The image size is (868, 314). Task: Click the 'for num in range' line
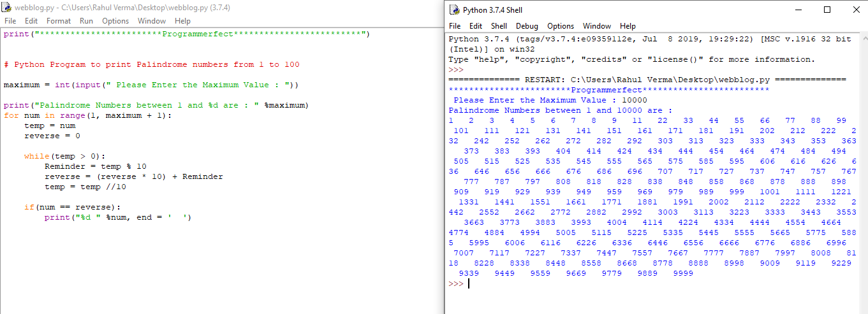(x=87, y=115)
